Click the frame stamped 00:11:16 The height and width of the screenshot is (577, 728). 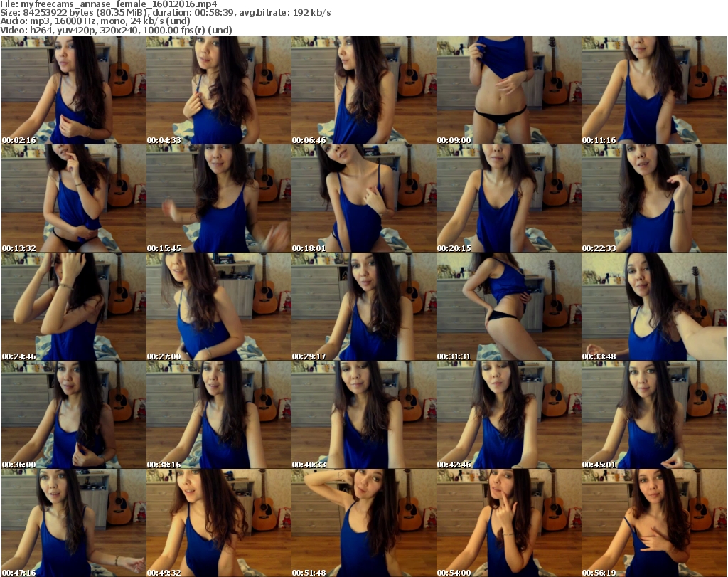(x=654, y=90)
